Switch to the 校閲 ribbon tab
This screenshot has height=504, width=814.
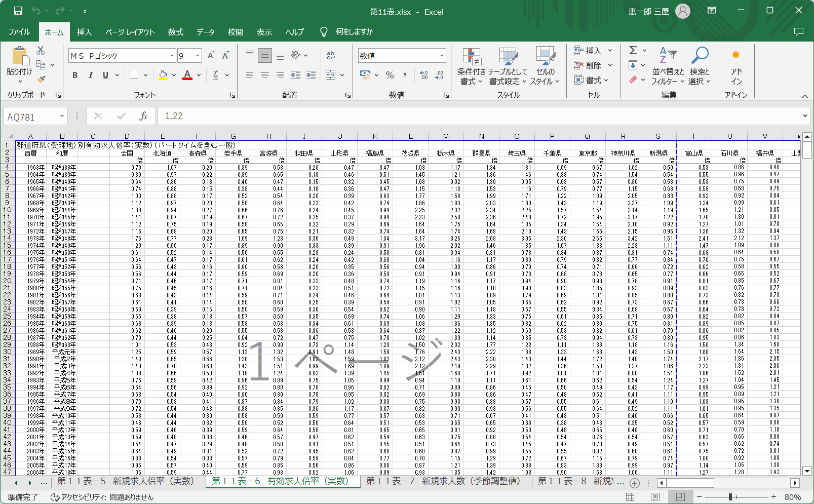(x=235, y=32)
